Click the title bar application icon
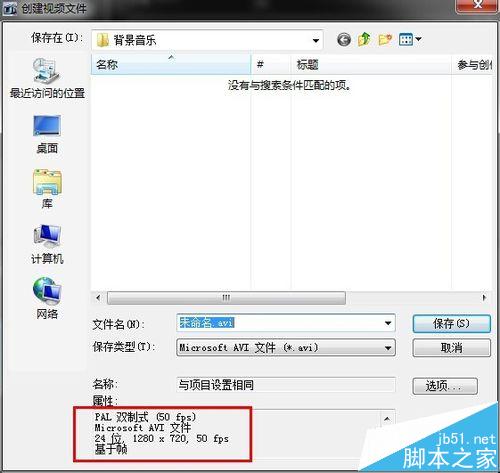The width and height of the screenshot is (500, 473). tap(10, 8)
